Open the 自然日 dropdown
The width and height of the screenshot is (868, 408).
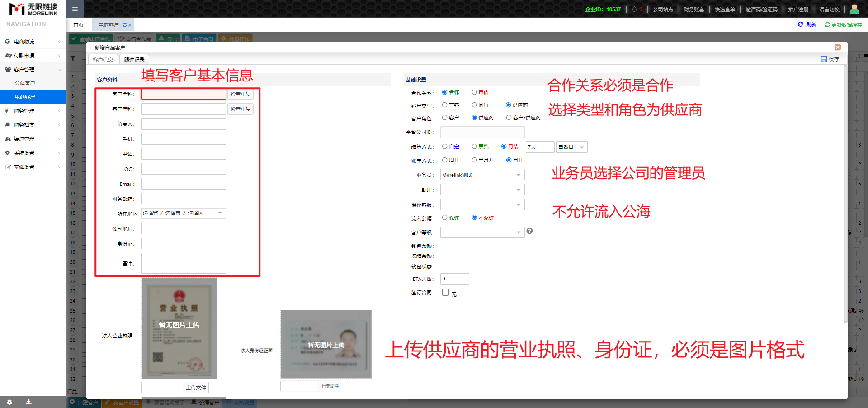point(571,147)
